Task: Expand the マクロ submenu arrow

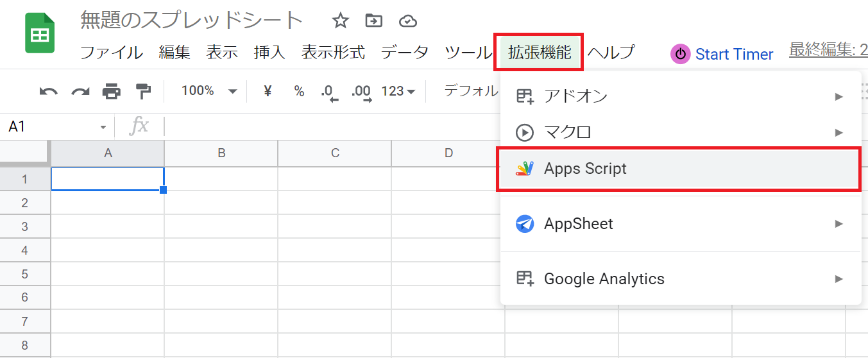Action: (x=838, y=132)
